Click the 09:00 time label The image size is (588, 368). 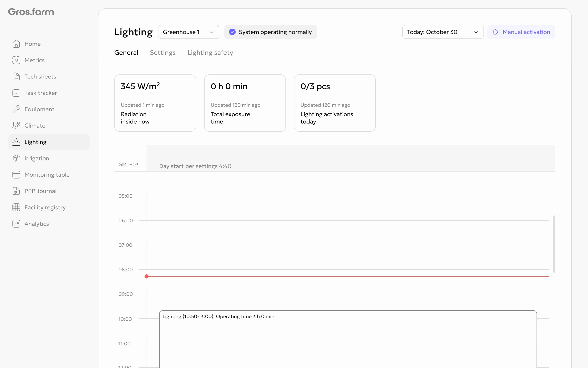pos(125,294)
